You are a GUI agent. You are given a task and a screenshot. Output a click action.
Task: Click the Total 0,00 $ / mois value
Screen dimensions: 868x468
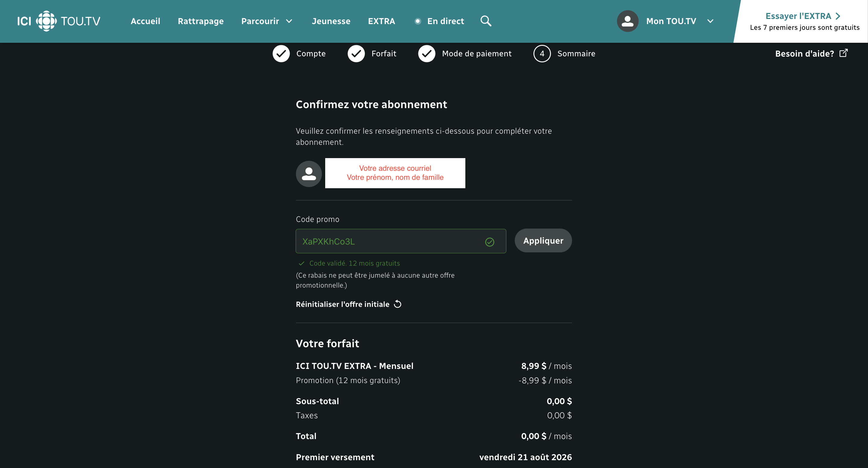click(546, 436)
